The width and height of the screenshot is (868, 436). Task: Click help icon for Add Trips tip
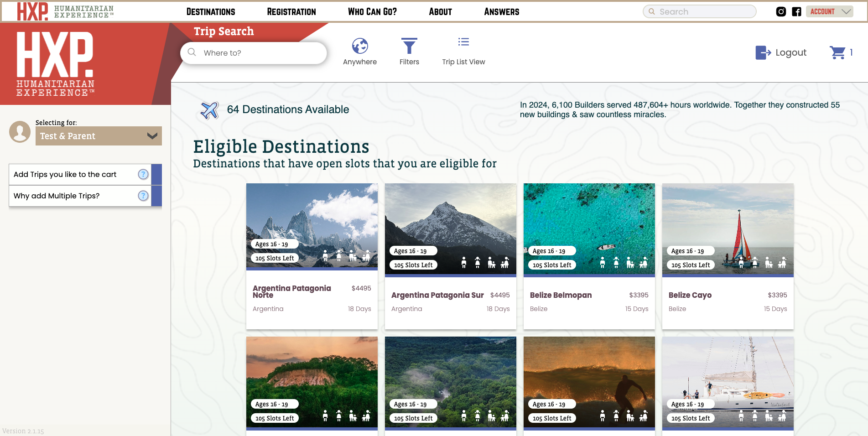143,174
